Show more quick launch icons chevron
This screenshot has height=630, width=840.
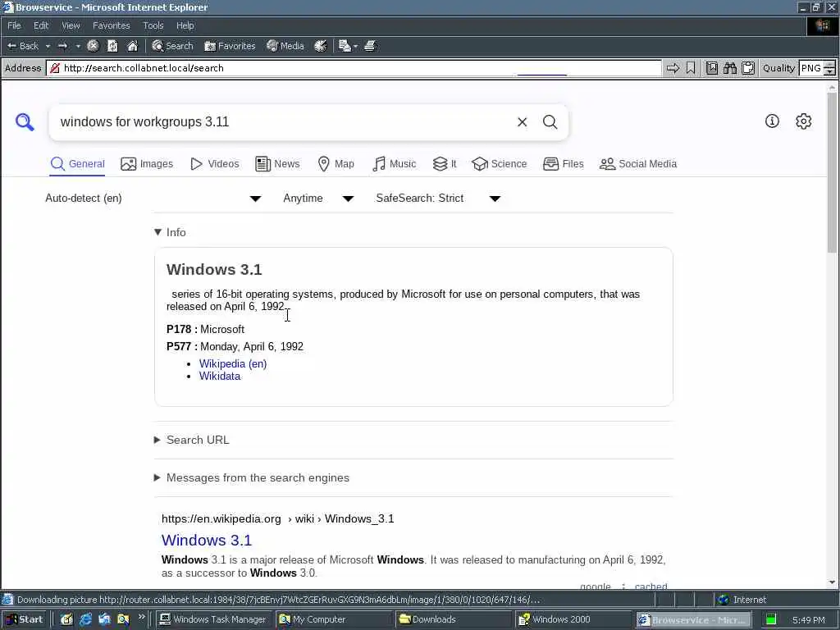coord(141,617)
